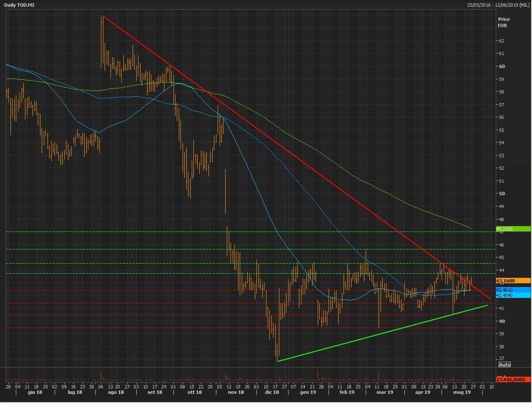Click the 'nov 18' month label
Viewport: 532px width, 403px height.
click(x=236, y=392)
